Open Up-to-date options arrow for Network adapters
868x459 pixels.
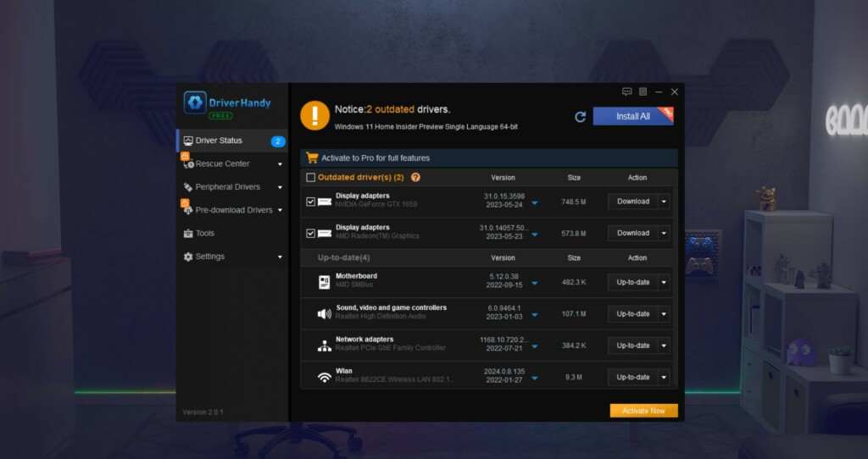point(664,346)
